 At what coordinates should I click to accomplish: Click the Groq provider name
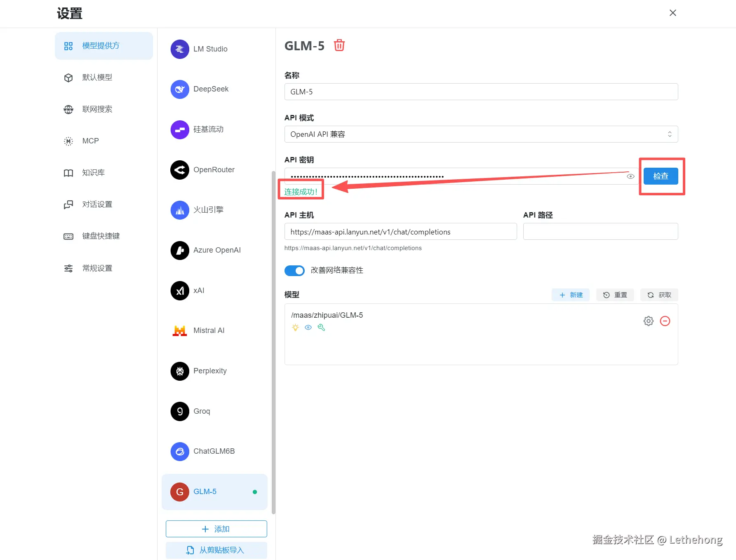(x=202, y=411)
